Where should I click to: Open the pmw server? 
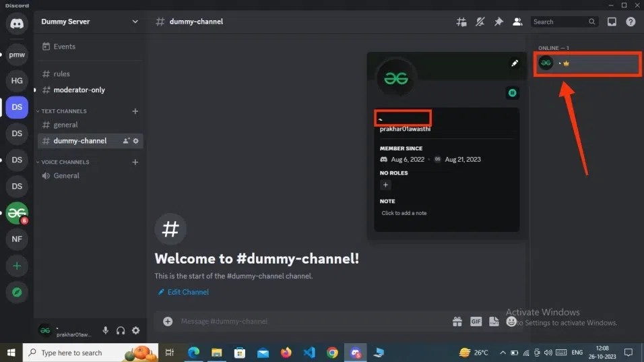point(17,55)
